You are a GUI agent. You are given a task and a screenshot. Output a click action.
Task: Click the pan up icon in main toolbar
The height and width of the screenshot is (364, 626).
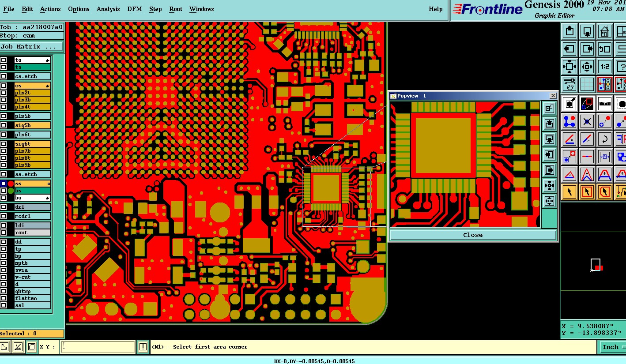(569, 31)
